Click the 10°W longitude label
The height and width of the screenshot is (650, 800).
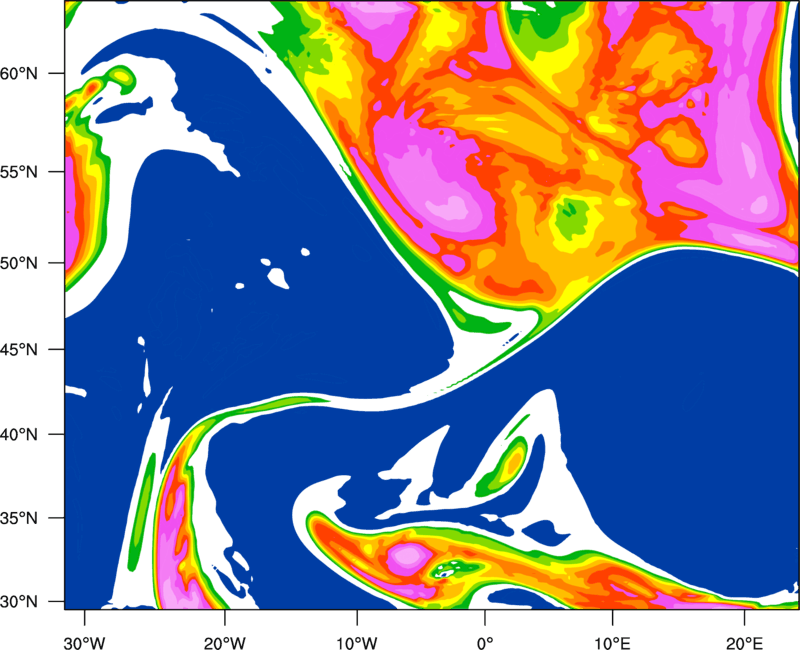coord(357,643)
